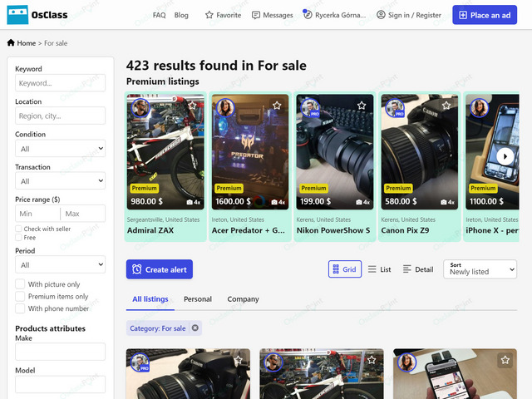Star the second grid listing with bicycle

372,360
